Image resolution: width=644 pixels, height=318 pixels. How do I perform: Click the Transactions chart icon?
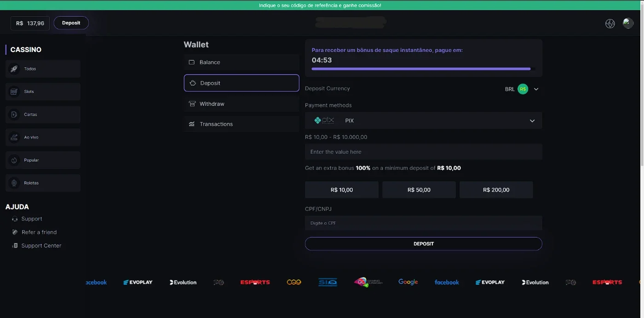pyautogui.click(x=192, y=124)
